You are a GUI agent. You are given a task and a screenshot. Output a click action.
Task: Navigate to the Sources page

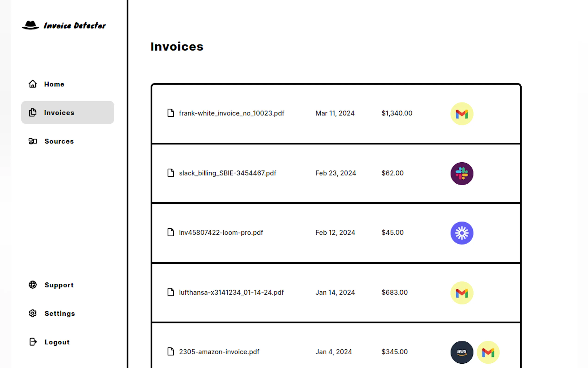59,141
